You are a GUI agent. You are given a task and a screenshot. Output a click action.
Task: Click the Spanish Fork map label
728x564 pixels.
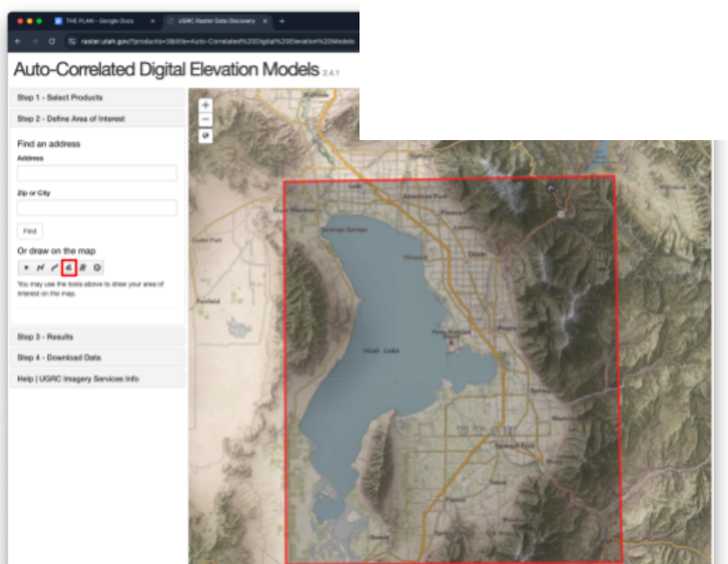515,445
